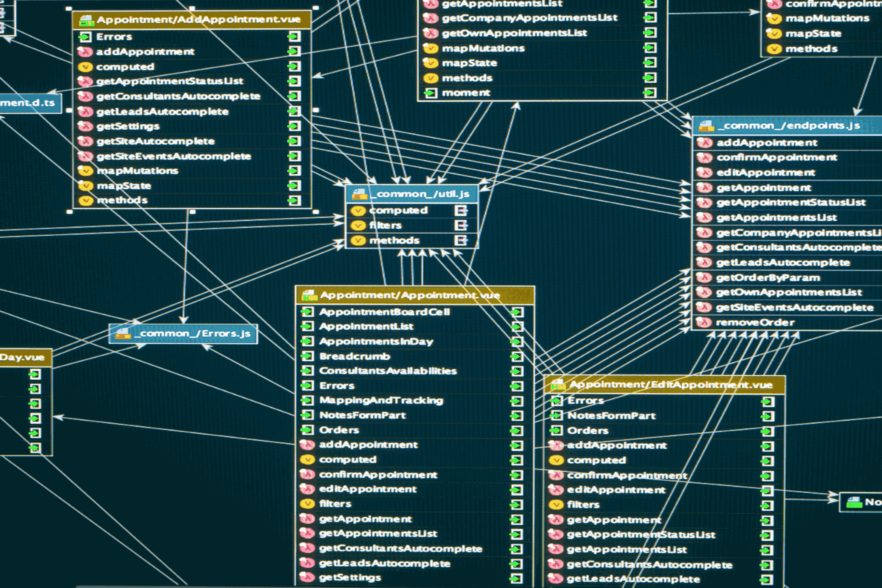Click the green port icon ending AddAppointment.vue's methods row

294,201
